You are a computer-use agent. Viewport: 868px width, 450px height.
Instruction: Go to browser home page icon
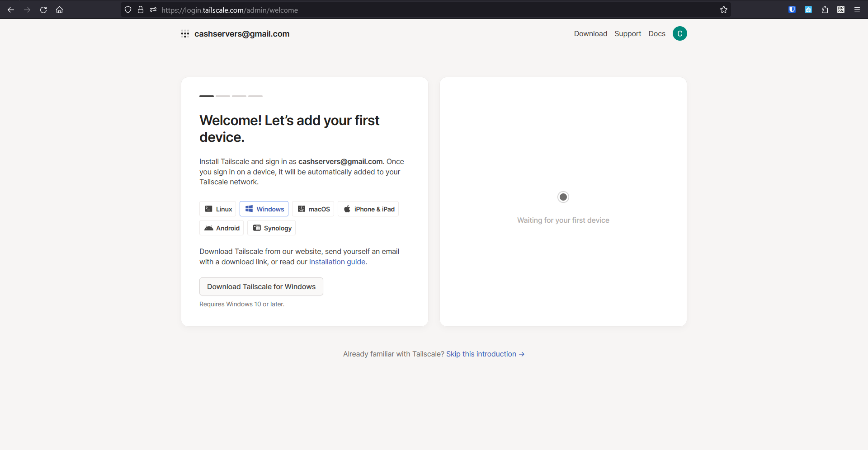[59, 10]
